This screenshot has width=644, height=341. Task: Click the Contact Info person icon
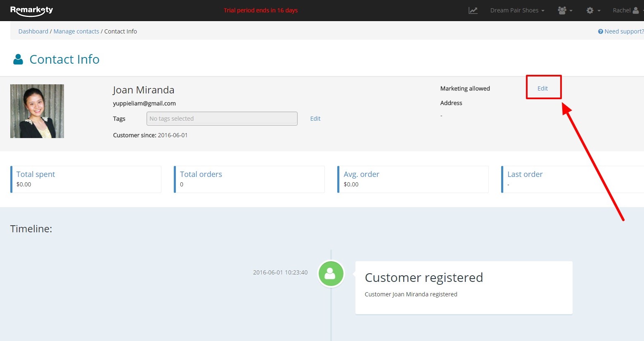point(18,60)
